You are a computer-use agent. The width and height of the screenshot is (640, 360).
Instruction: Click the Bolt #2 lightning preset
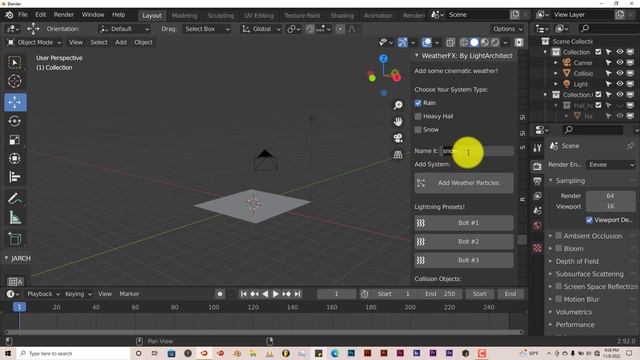click(464, 242)
